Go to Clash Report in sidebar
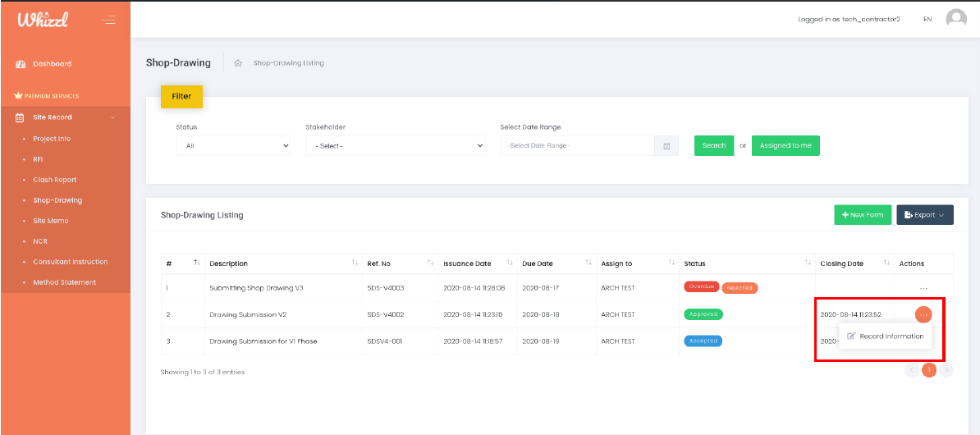This screenshot has height=435, width=980. click(55, 180)
